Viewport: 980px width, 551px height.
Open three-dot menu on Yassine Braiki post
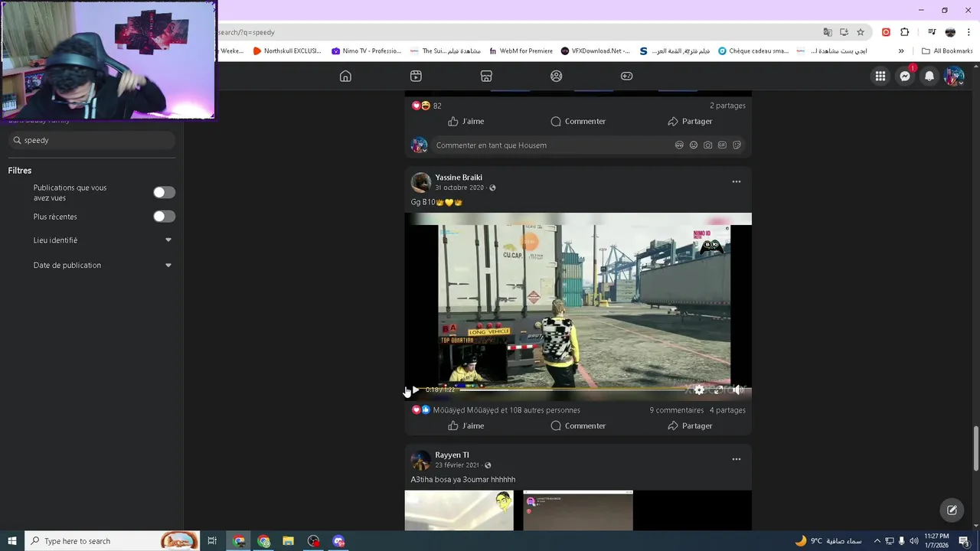coord(736,181)
